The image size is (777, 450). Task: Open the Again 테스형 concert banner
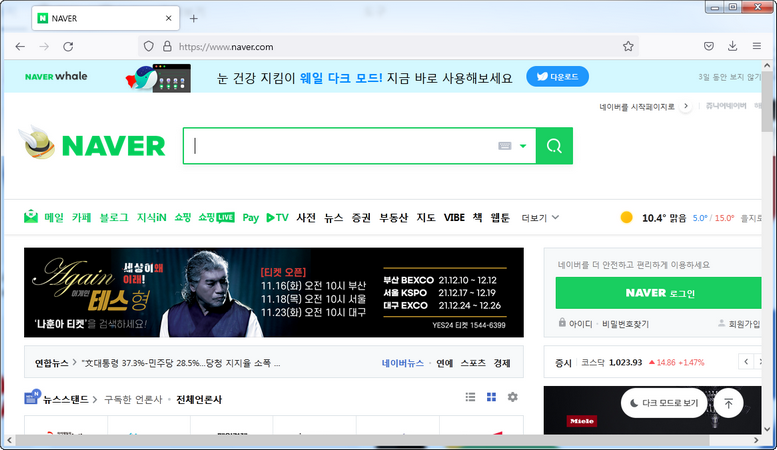pos(274,292)
